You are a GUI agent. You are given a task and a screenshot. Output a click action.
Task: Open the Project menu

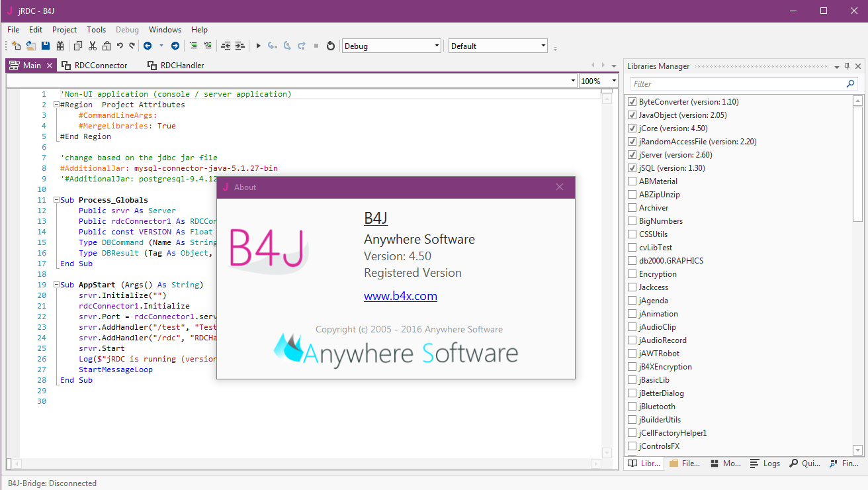pos(65,30)
